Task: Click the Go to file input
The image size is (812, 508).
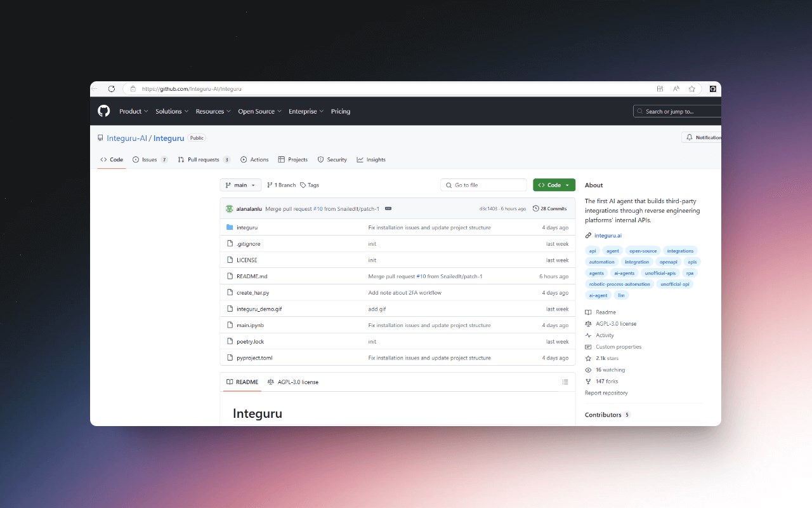Action: pos(483,185)
